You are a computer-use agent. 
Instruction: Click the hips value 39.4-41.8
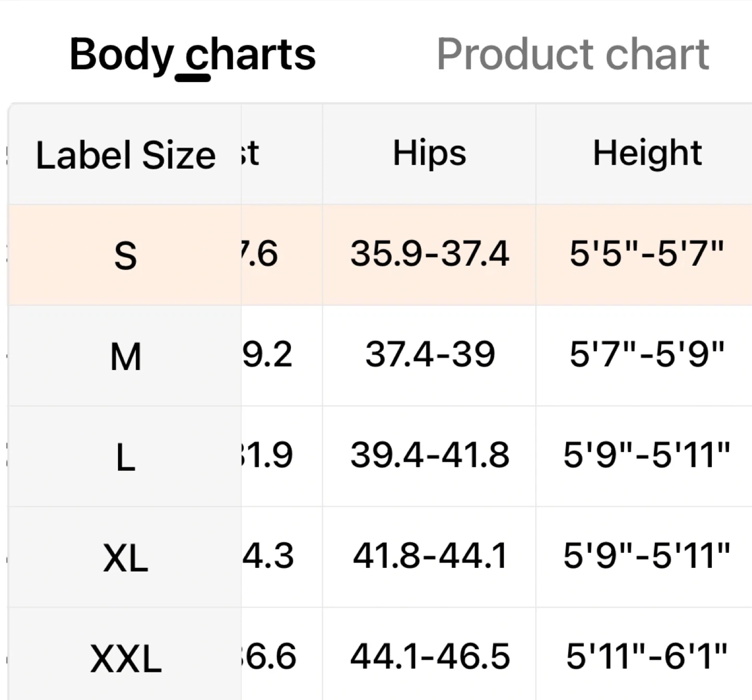(x=429, y=455)
